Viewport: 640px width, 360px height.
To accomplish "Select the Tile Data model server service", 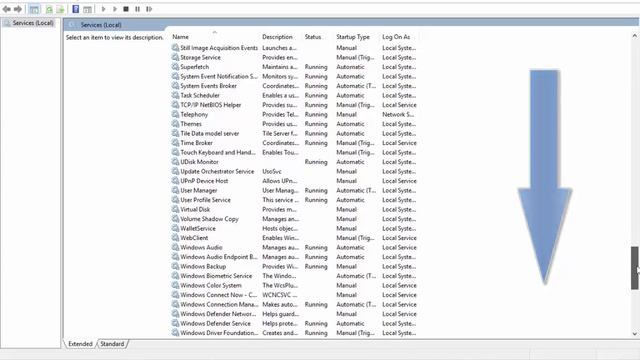I will [x=210, y=133].
